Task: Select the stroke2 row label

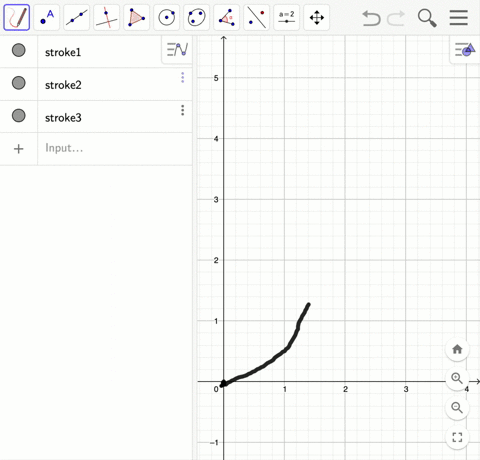Action: tap(63, 85)
